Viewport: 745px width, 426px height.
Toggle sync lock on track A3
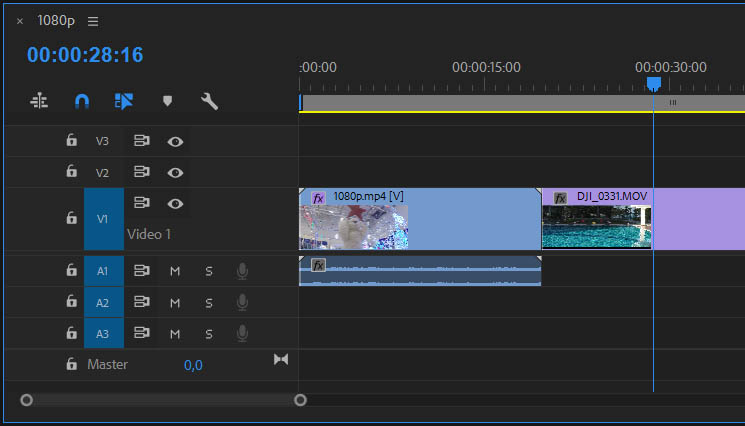pos(142,333)
